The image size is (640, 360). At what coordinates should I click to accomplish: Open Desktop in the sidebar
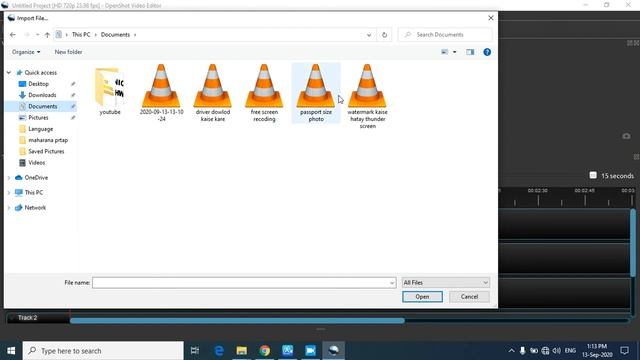[38, 84]
